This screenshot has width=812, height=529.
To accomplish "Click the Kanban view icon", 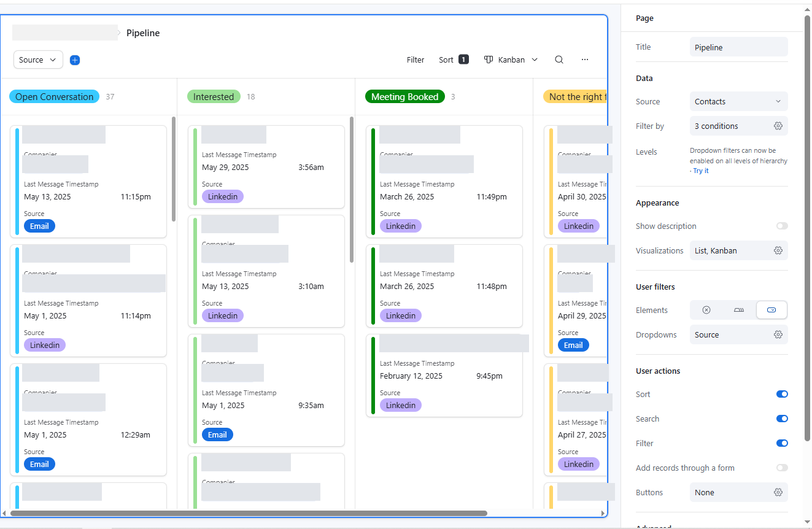I will click(489, 60).
